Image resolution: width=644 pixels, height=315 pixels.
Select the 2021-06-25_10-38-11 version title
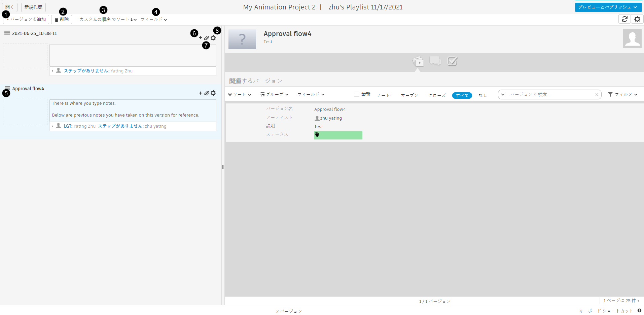pos(34,33)
